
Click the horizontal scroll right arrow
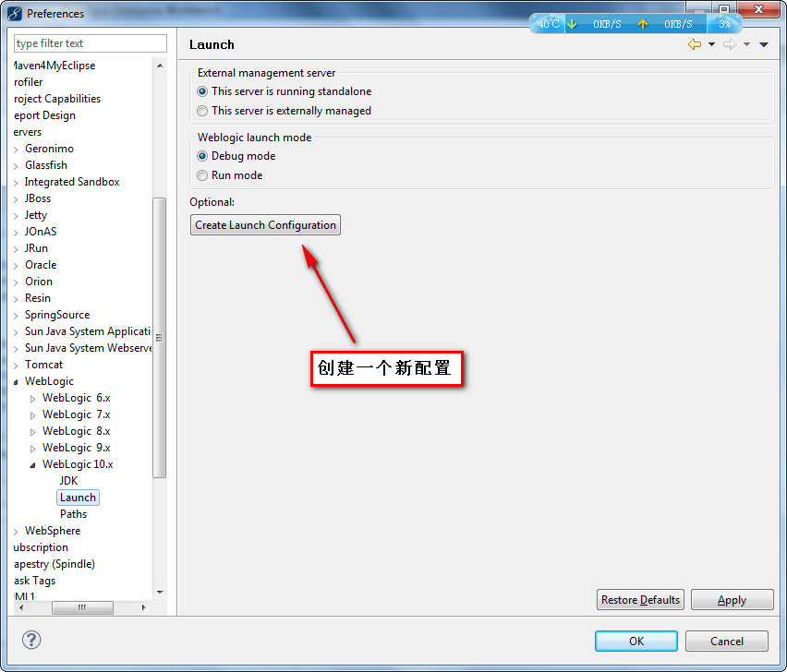[x=143, y=607]
